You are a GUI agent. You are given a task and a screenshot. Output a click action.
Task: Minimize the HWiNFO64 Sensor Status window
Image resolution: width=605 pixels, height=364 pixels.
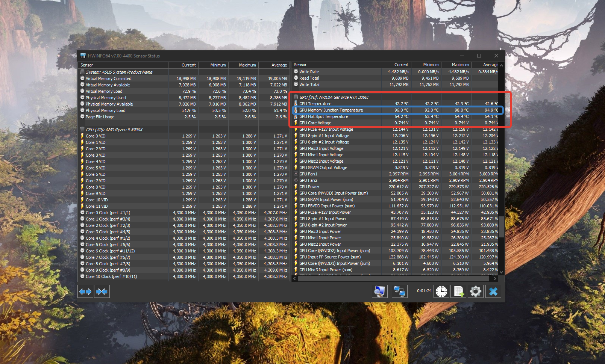coord(462,56)
